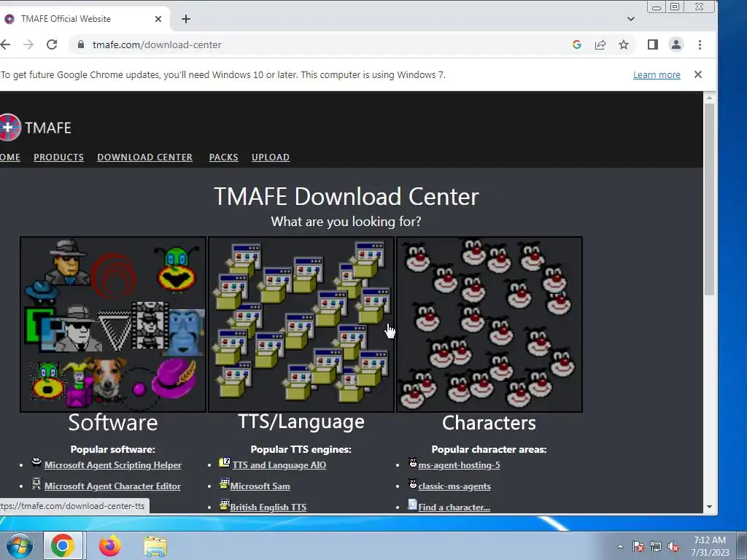Open the British English TTS link

pos(268,507)
